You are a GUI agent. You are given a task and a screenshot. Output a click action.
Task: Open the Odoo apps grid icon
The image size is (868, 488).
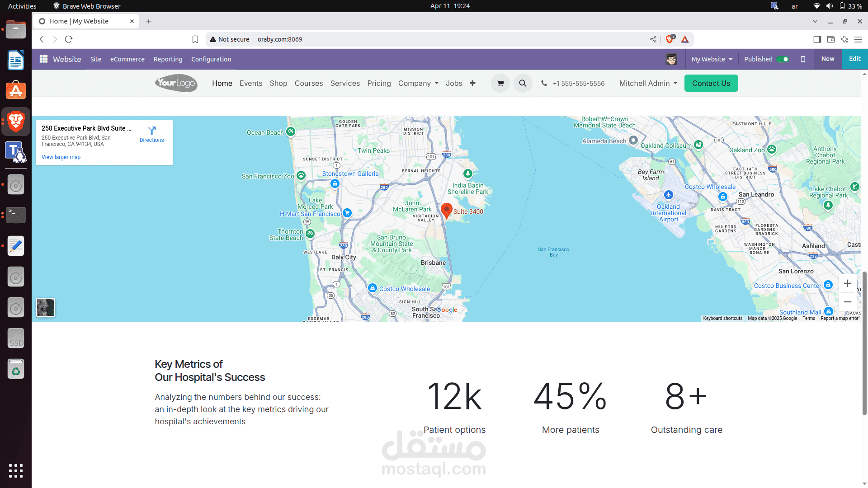[43, 59]
